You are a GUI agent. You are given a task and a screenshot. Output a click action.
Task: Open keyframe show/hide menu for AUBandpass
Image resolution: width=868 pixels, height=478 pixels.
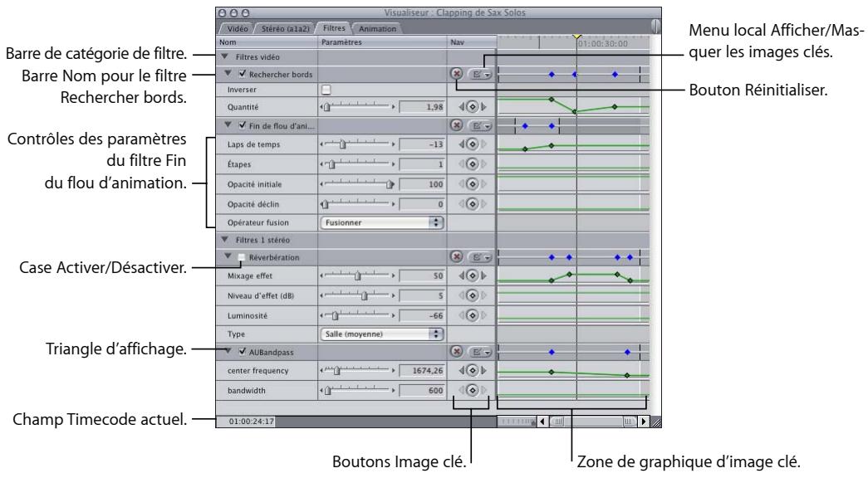point(479,352)
